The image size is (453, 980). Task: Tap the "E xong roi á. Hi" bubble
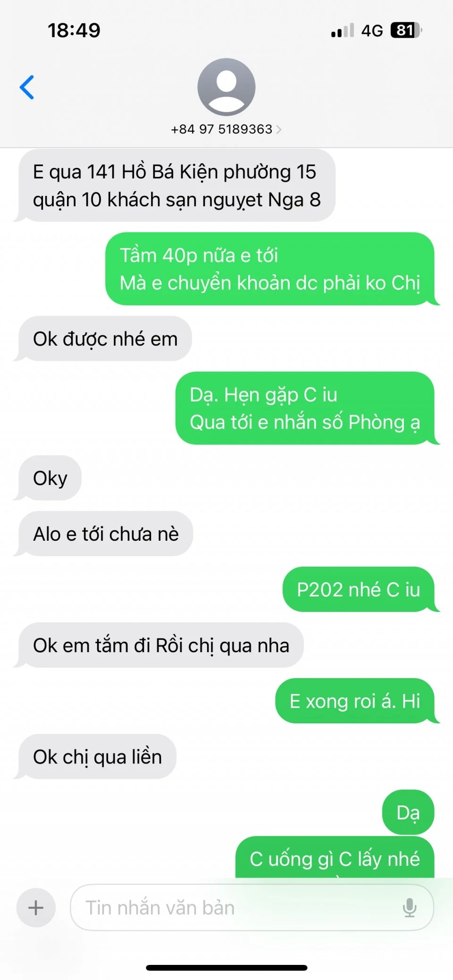(x=355, y=701)
